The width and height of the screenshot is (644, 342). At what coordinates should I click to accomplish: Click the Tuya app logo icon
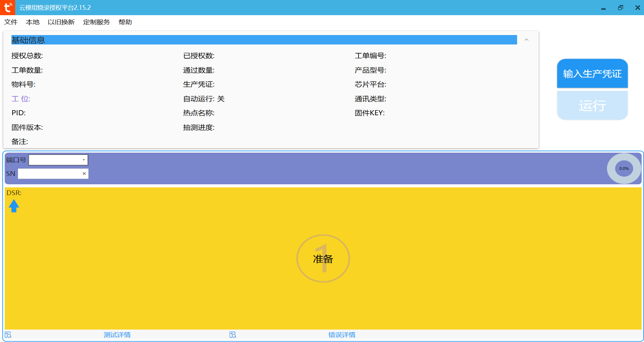[x=7, y=7]
